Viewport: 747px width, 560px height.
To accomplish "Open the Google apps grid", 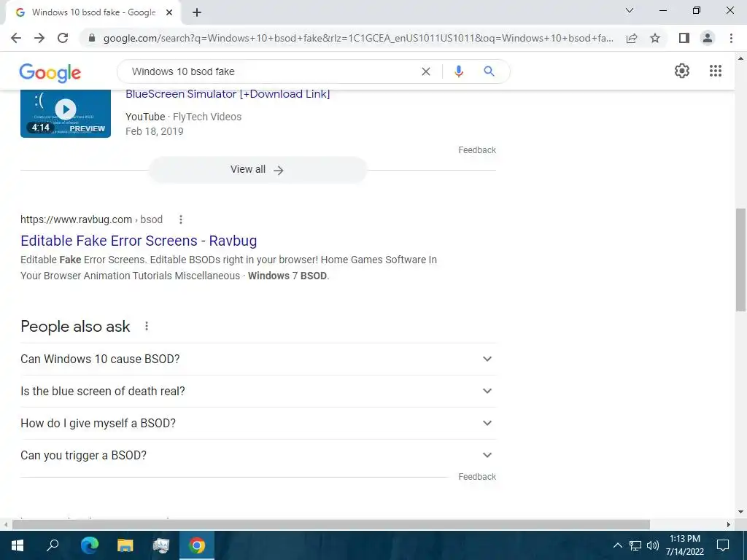I will pyautogui.click(x=716, y=71).
